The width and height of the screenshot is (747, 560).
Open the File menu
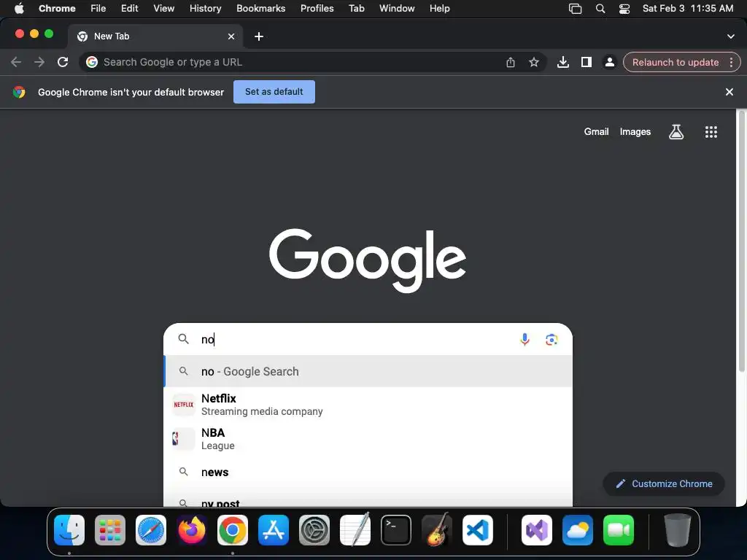tap(98, 9)
